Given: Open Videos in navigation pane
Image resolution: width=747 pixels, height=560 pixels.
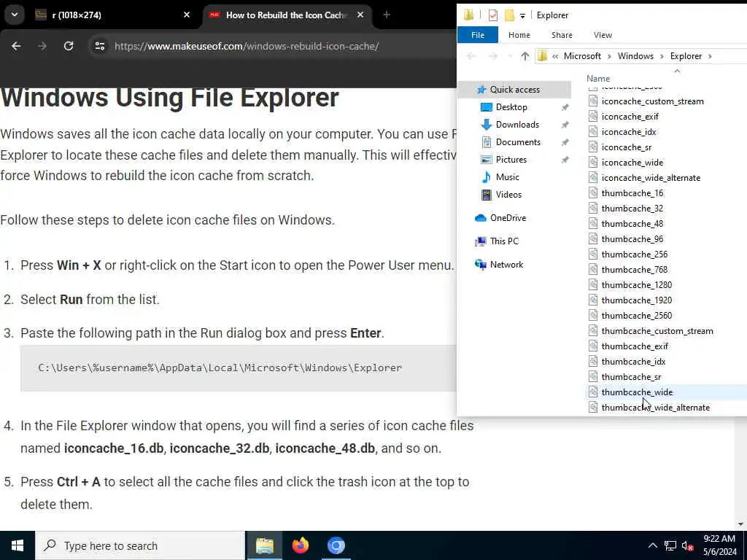Looking at the screenshot, I should 508,194.
